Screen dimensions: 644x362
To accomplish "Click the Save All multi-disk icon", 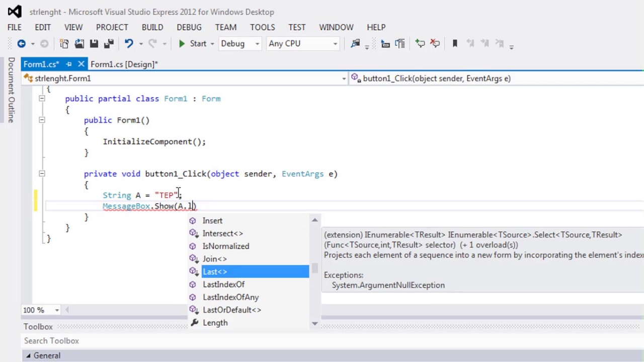I will click(x=109, y=44).
